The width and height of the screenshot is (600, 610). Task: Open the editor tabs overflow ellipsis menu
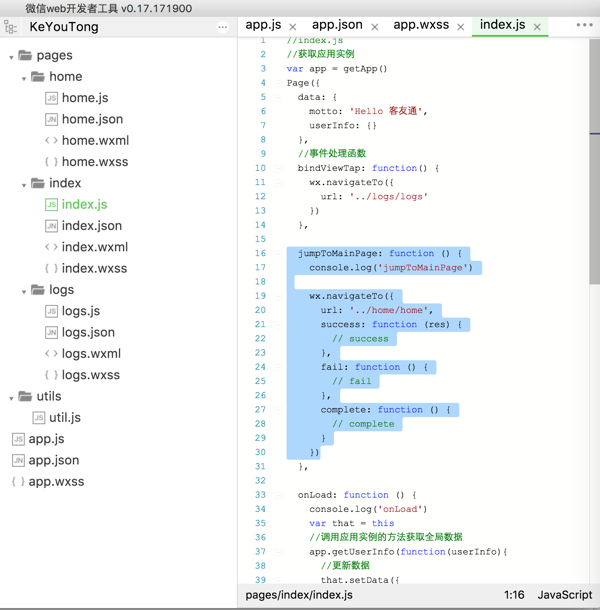584,26
